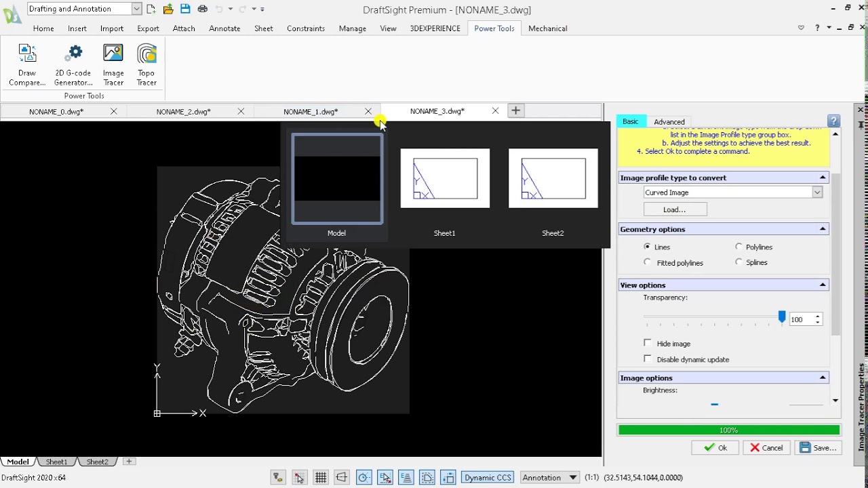868x488 pixels.
Task: Open the Home ribbon tab
Action: pos(43,28)
